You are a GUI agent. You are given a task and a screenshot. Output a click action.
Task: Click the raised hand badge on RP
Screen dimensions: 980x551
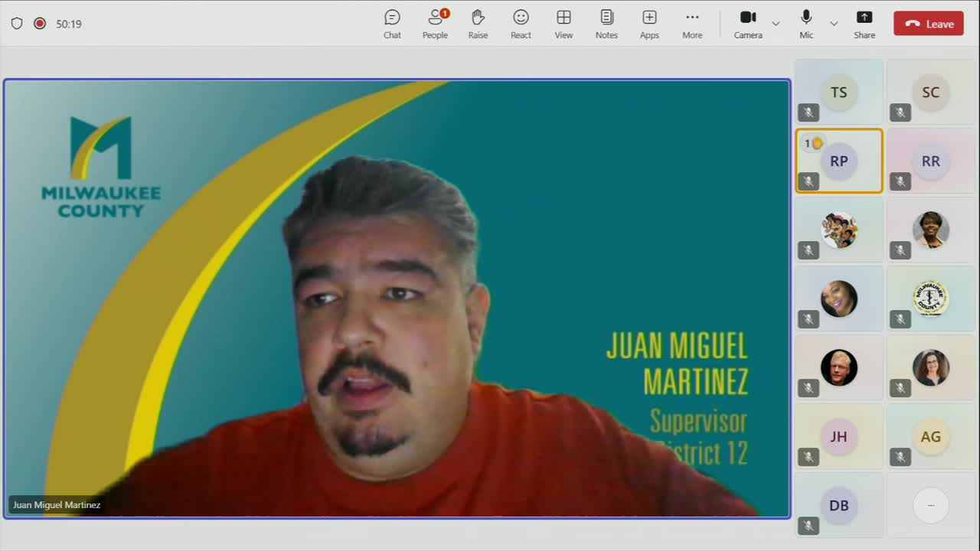812,143
